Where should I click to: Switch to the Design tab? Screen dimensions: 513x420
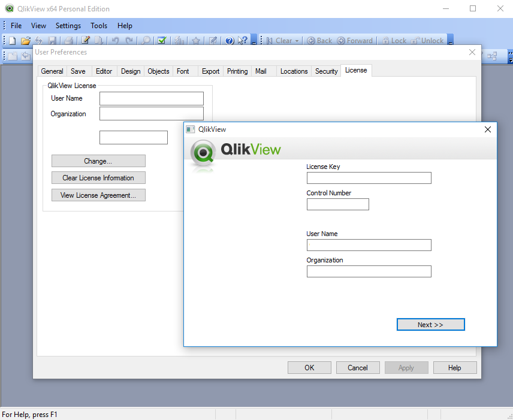(x=131, y=71)
